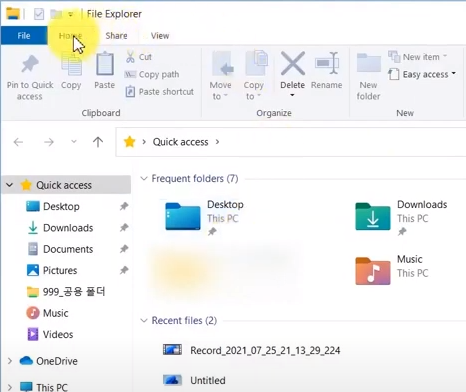Open the Downloads folder tile in Frequent folders
466x392 pixels.
click(x=401, y=217)
